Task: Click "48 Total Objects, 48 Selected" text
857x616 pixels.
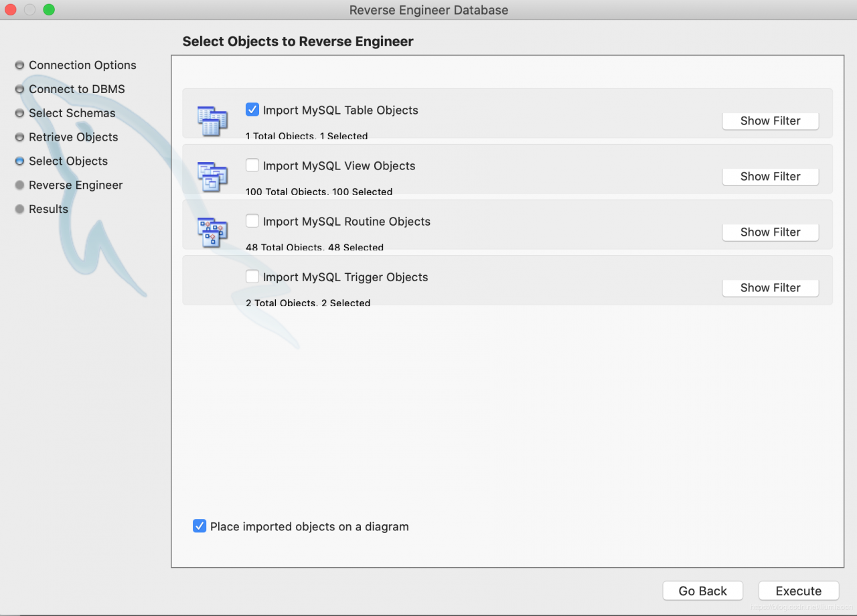Action: coord(315,247)
